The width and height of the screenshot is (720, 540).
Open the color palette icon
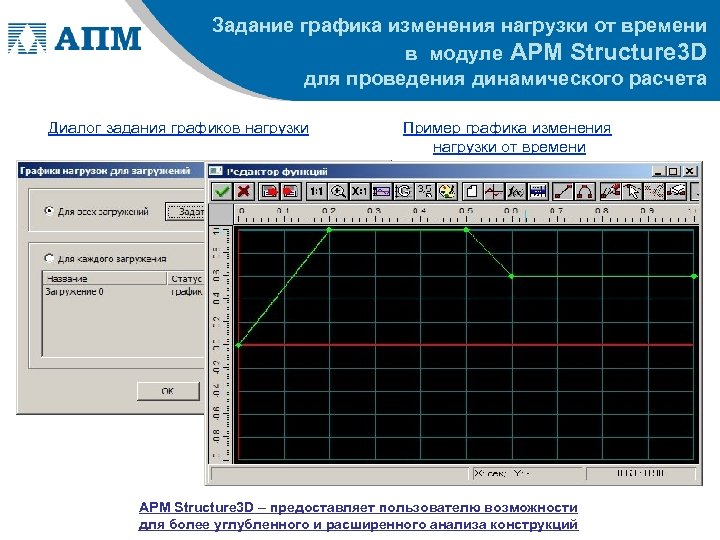[447, 191]
